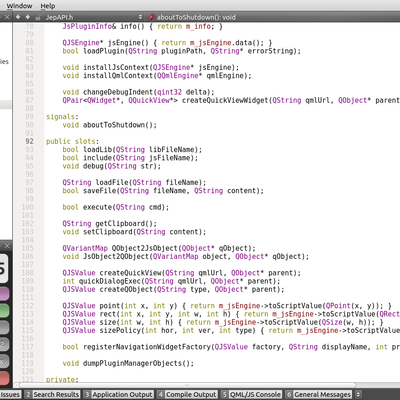
Task: Open the General Messages pane
Action: (319, 395)
